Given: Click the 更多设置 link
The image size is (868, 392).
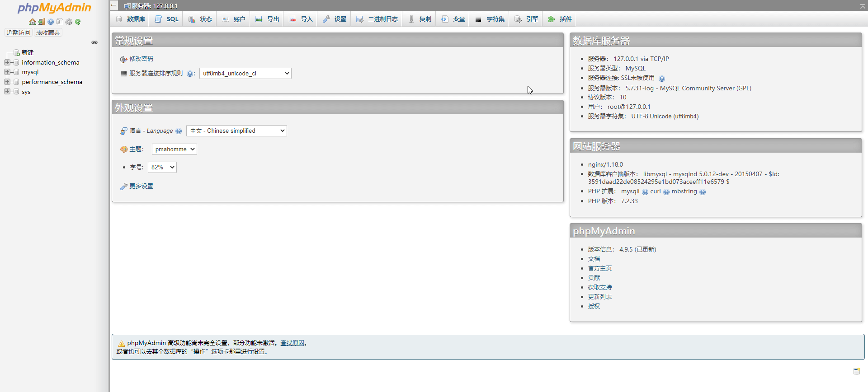Looking at the screenshot, I should [x=141, y=186].
